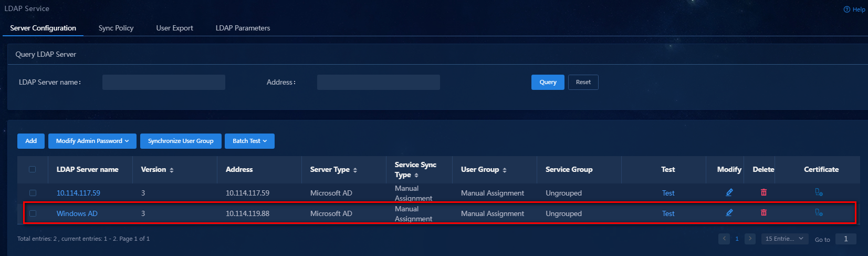Switch to the Sync Policy tab
868x256 pixels.
click(116, 28)
